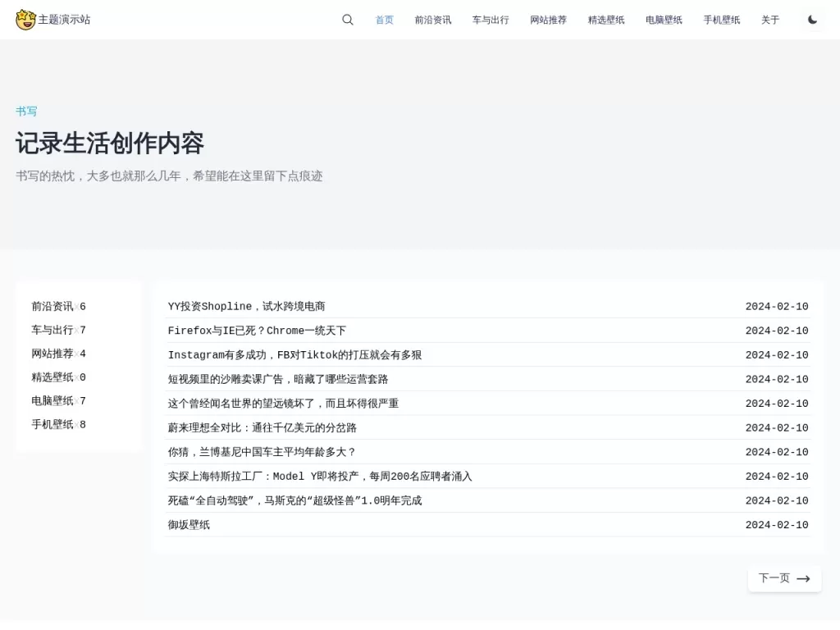The image size is (840, 630).
Task: Open the 精选壁纸 sidebar category
Action: pyautogui.click(x=52, y=377)
